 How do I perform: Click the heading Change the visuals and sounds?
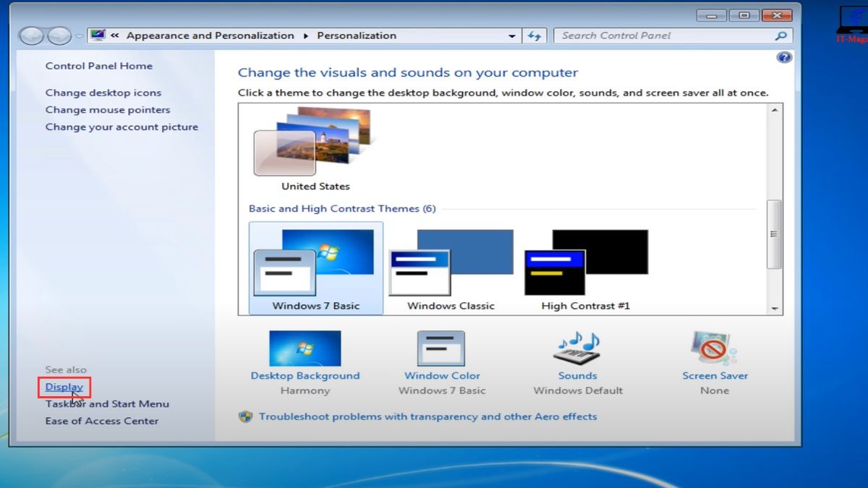(x=408, y=72)
